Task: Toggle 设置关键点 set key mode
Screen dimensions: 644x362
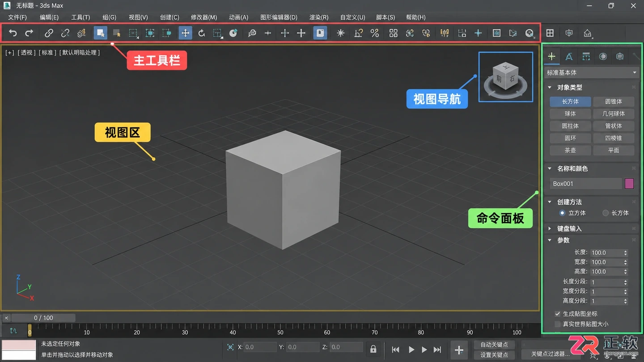Action: click(494, 355)
